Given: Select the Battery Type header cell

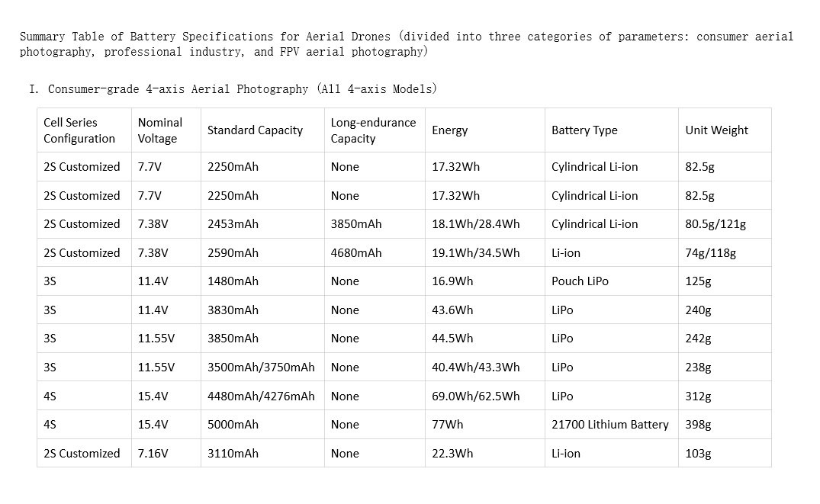Looking at the screenshot, I should coord(611,130).
